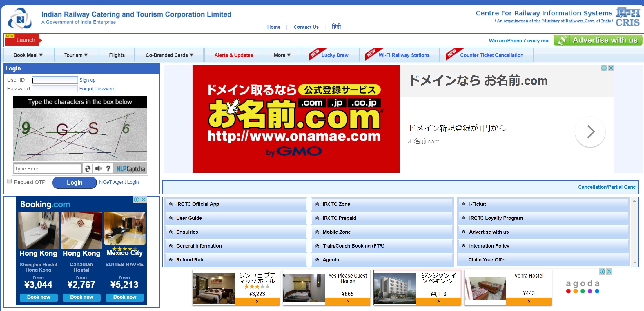This screenshot has height=311, width=644.
Task: Close the agoda hotel ad strip
Action: click(x=609, y=271)
